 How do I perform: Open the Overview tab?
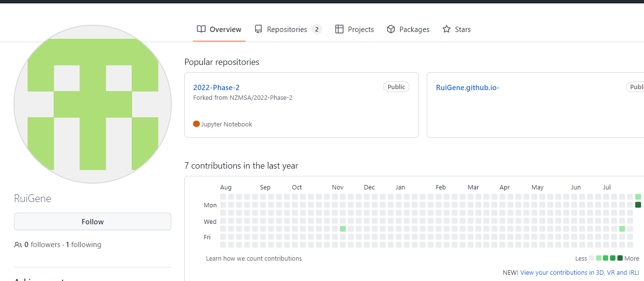click(219, 29)
